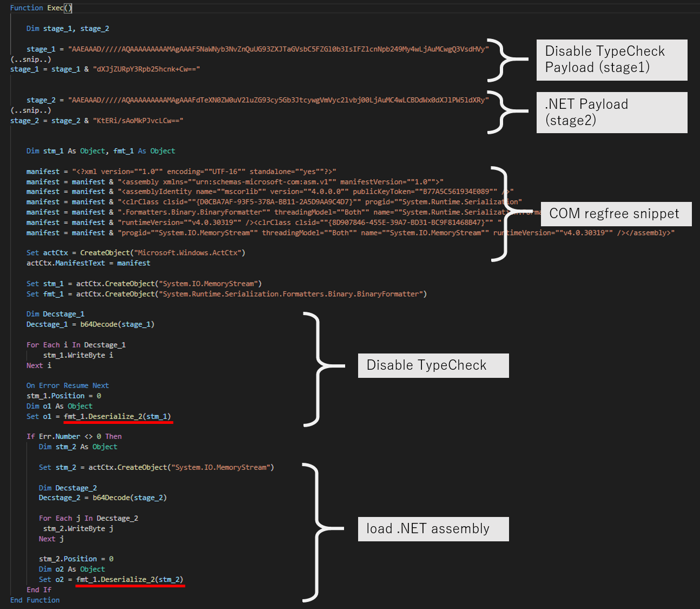
Task: Click the "End Function" line
Action: pos(35,600)
